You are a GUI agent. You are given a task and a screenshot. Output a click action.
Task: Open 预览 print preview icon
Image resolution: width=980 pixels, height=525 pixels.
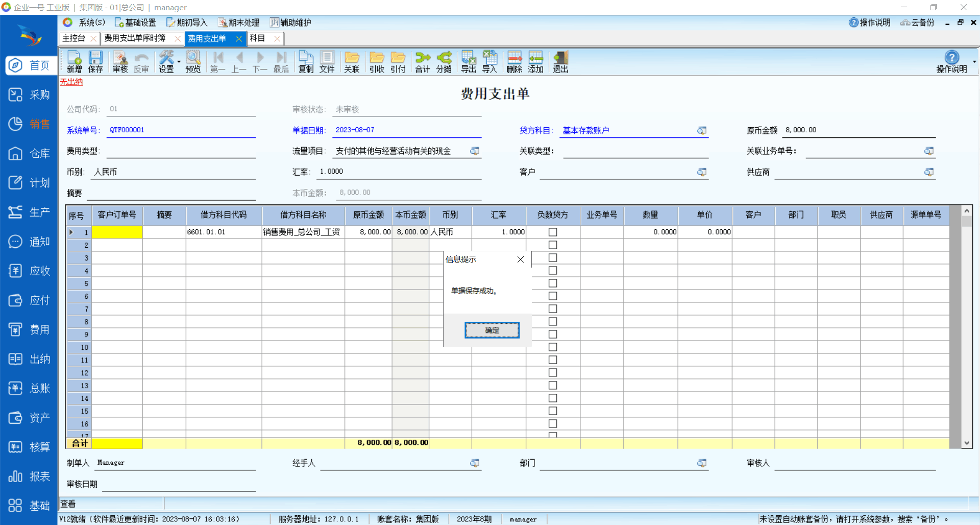pyautogui.click(x=193, y=62)
